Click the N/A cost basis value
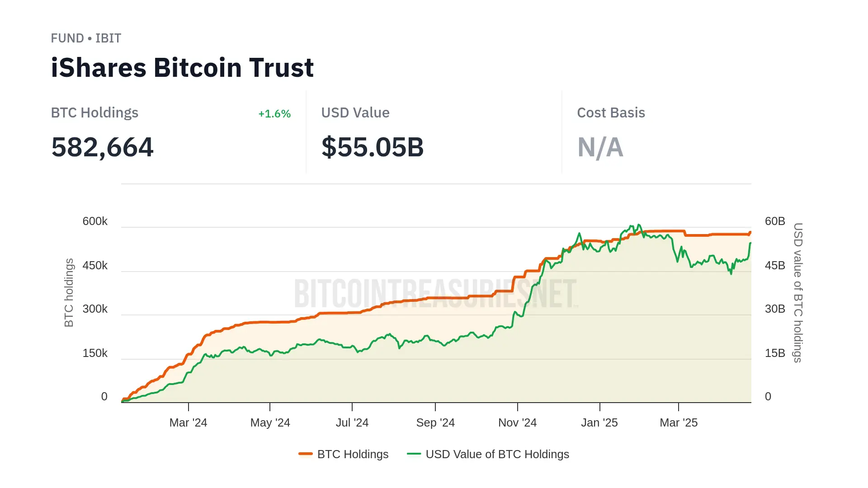Screen dimensions: 868x488 click(x=600, y=147)
